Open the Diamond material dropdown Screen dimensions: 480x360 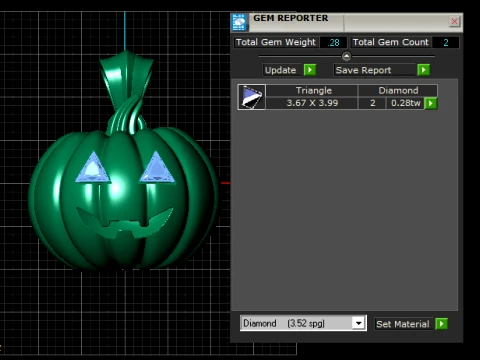point(359,323)
